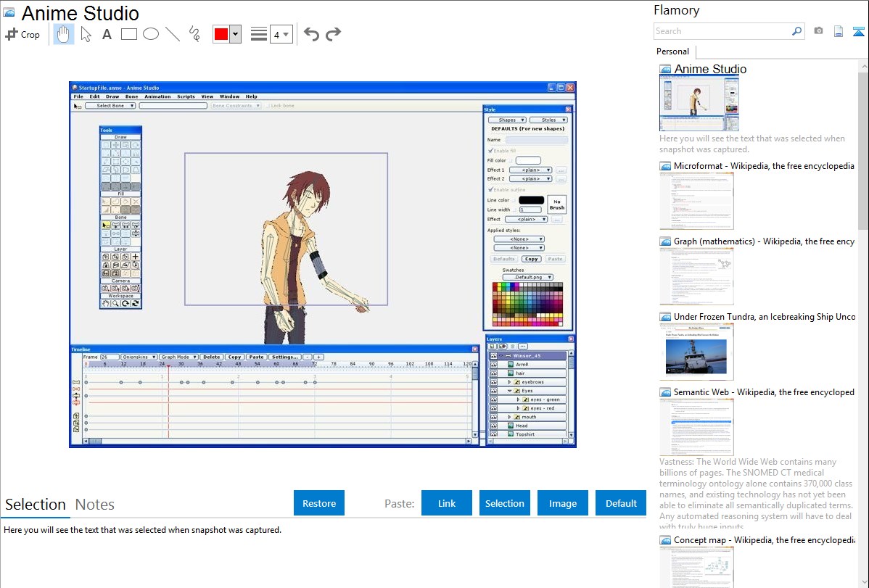Image resolution: width=869 pixels, height=588 pixels.
Task: Click the Image paste button
Action: click(563, 503)
